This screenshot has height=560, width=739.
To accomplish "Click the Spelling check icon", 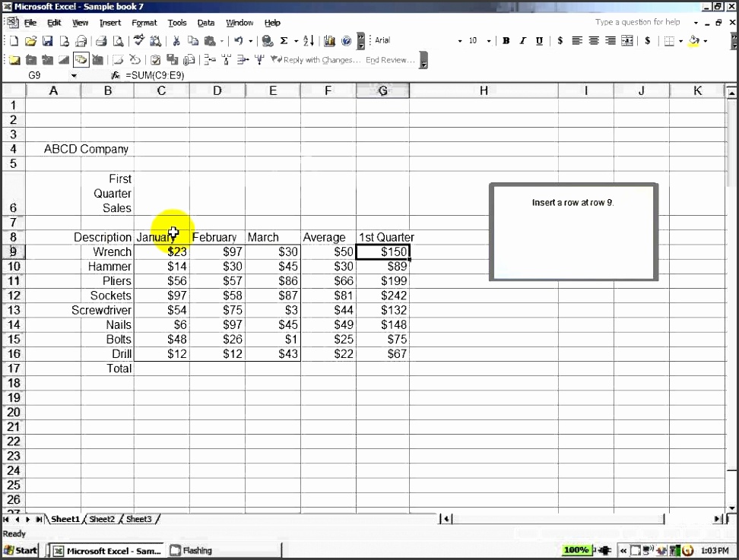I will 139,41.
